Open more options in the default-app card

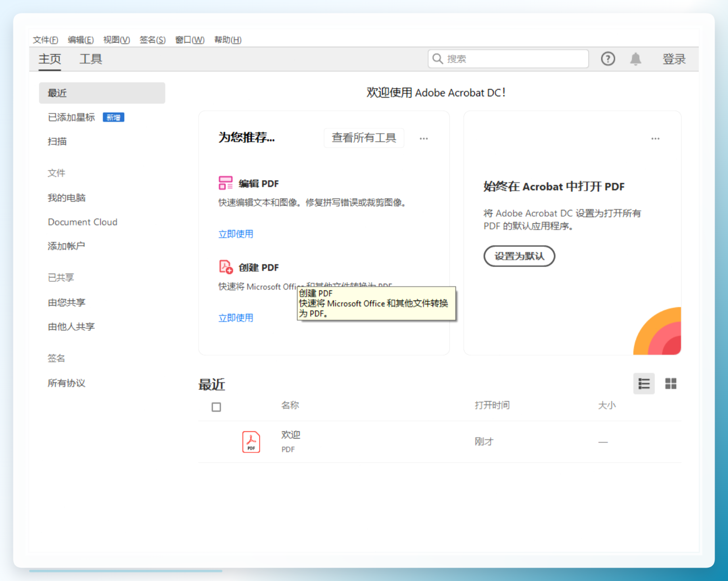655,139
